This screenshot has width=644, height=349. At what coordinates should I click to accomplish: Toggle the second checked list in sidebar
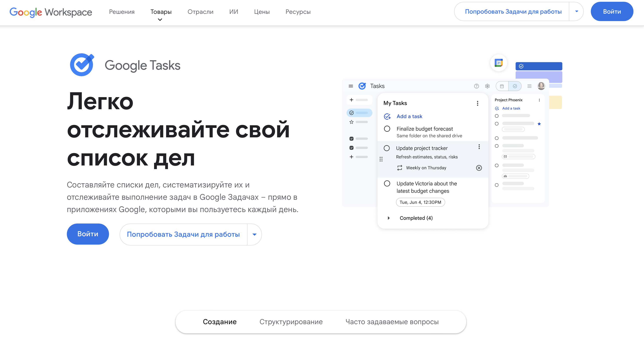coord(351,148)
